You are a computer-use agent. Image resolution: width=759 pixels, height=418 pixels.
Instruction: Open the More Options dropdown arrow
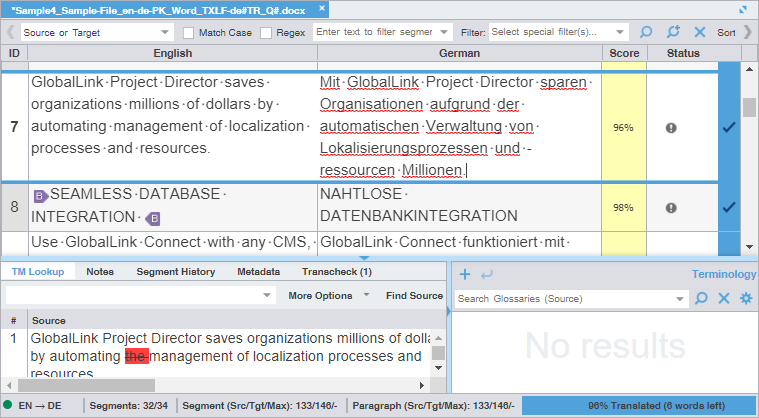[x=366, y=295]
